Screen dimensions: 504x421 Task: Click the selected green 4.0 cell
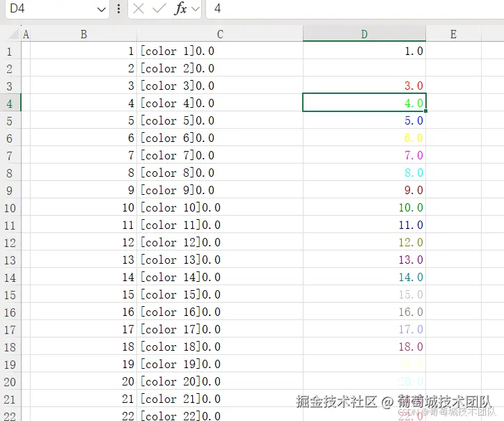click(x=365, y=102)
